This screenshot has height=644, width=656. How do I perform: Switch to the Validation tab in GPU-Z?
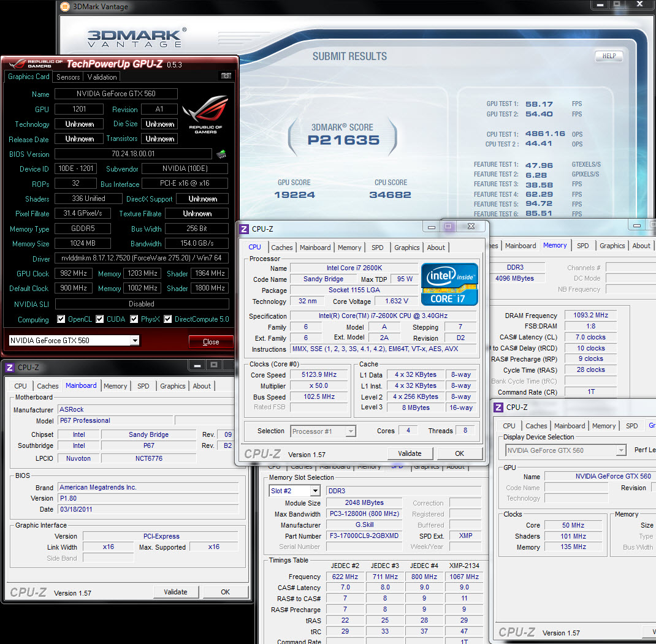click(x=102, y=77)
